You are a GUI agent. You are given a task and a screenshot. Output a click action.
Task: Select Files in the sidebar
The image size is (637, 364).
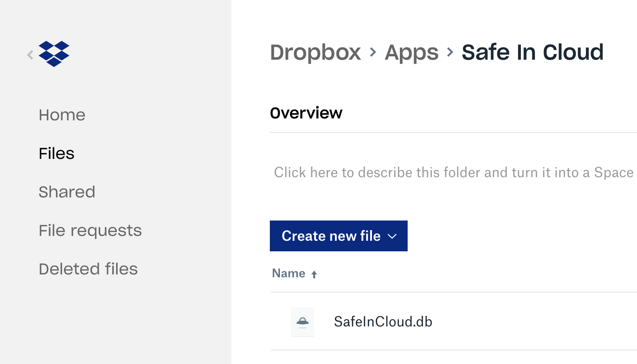tap(57, 154)
